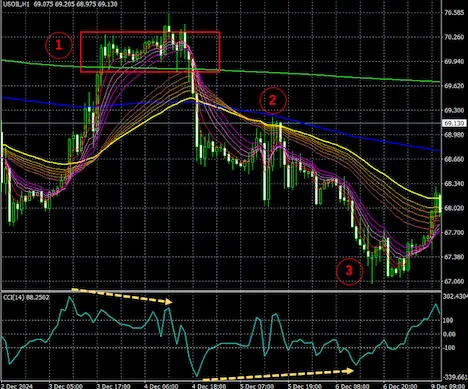The width and height of the screenshot is (468, 389).
Task: Click the 4 Dec 18:00 time label
Action: click(x=209, y=386)
